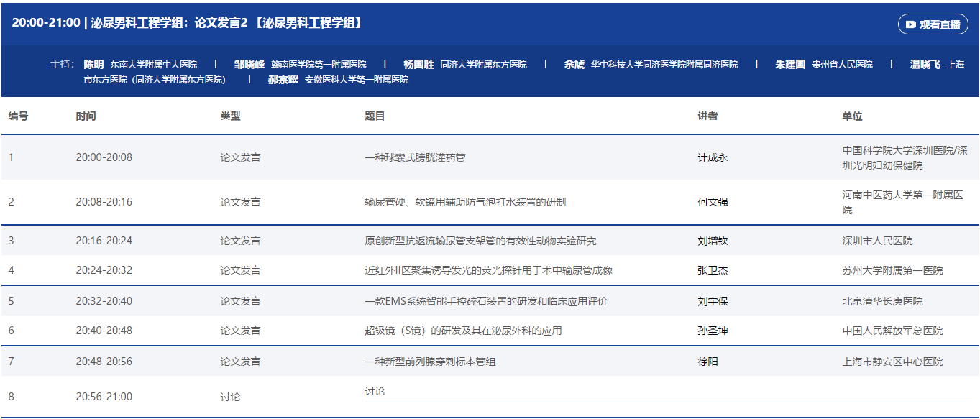This screenshot has width=980, height=419.
Task: Select moderator name 邹晓峰
Action: [x=249, y=65]
